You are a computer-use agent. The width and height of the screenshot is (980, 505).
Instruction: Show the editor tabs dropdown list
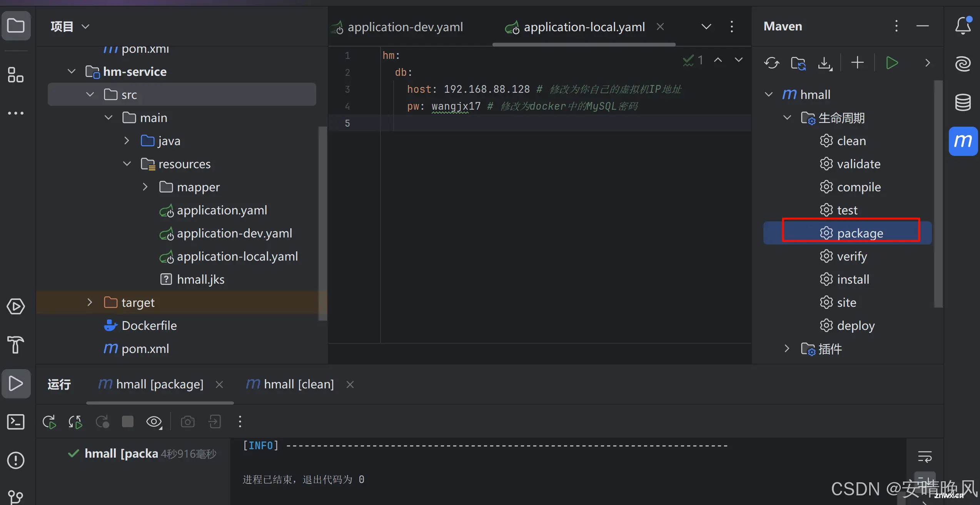(x=706, y=27)
